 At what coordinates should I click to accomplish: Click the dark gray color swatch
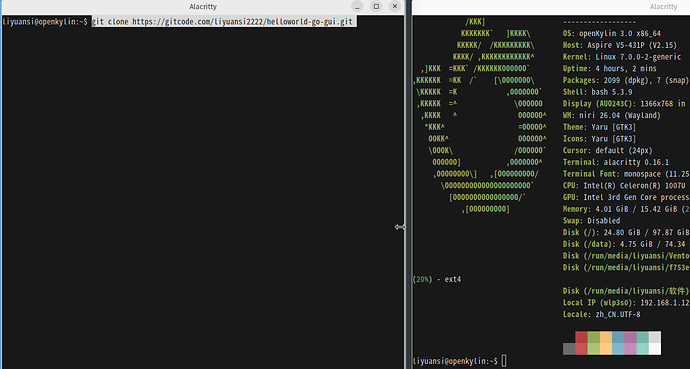point(569,349)
